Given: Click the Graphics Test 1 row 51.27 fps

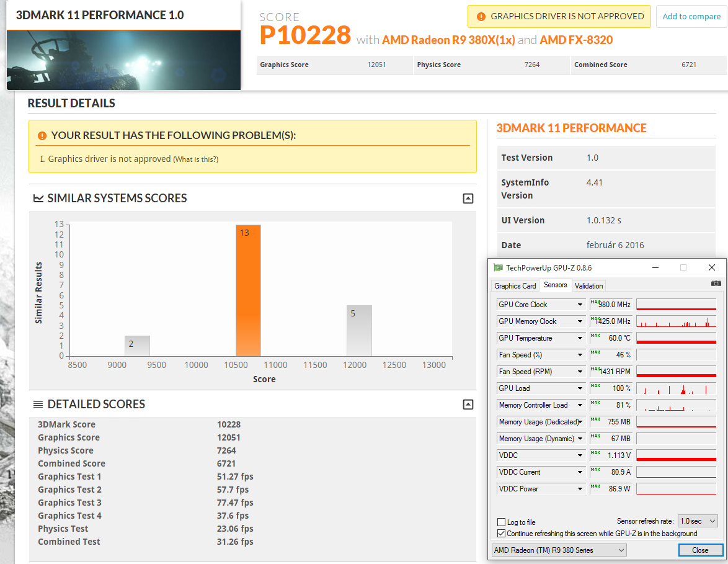Looking at the screenshot, I should [146, 477].
